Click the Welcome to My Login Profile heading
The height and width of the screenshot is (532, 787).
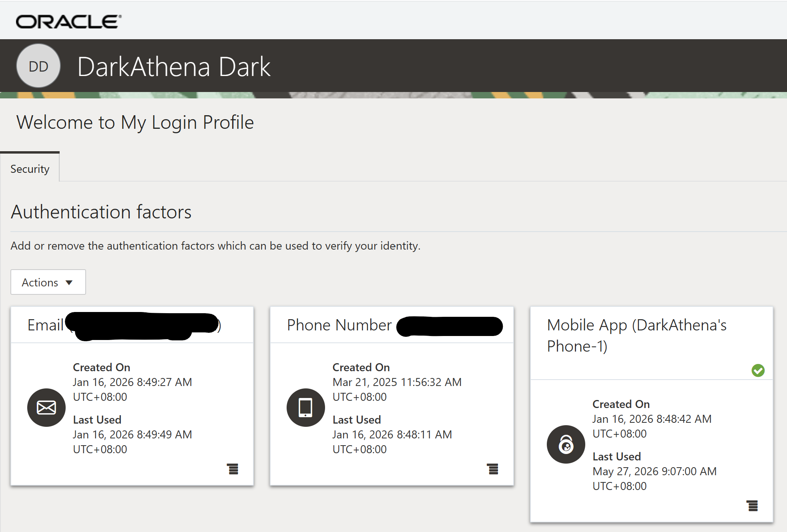click(x=135, y=122)
